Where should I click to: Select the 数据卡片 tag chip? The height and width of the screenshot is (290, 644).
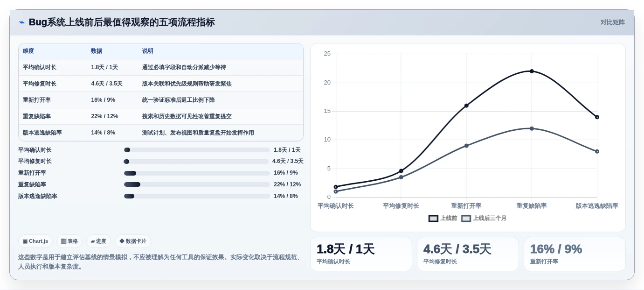tap(133, 241)
